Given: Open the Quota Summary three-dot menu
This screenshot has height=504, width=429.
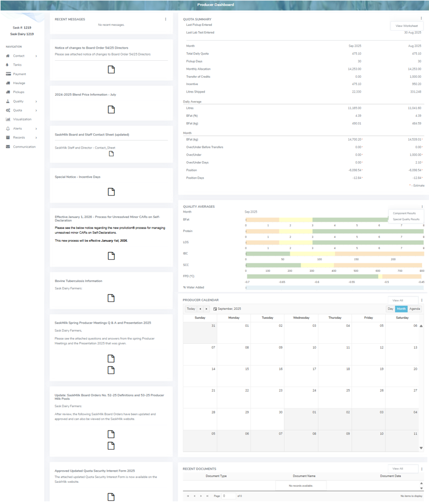Looking at the screenshot, I should coord(421,17).
